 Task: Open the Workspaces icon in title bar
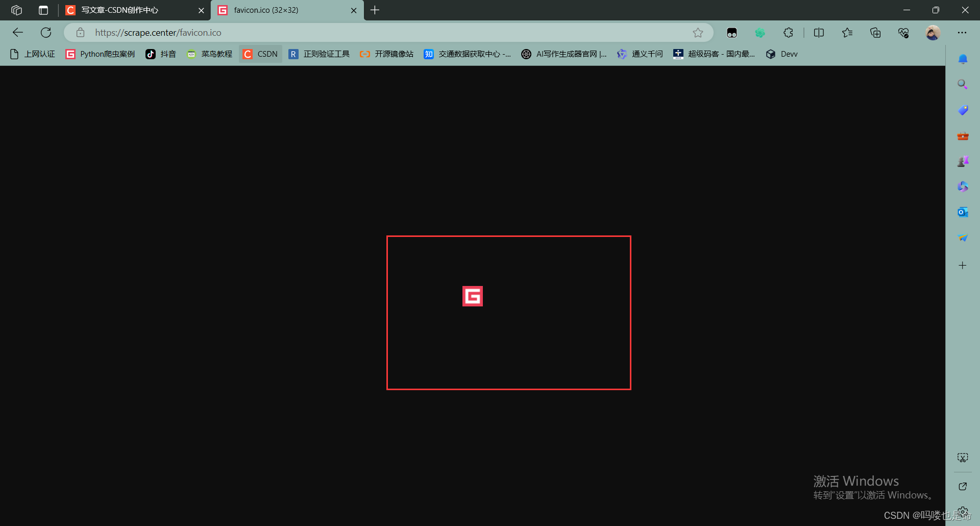coord(16,10)
